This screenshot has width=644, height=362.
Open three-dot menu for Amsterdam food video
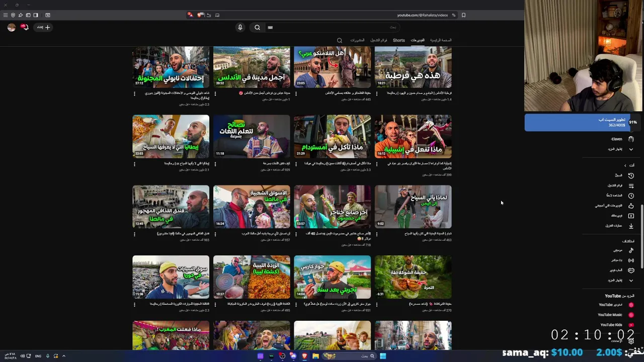pyautogui.click(x=295, y=164)
